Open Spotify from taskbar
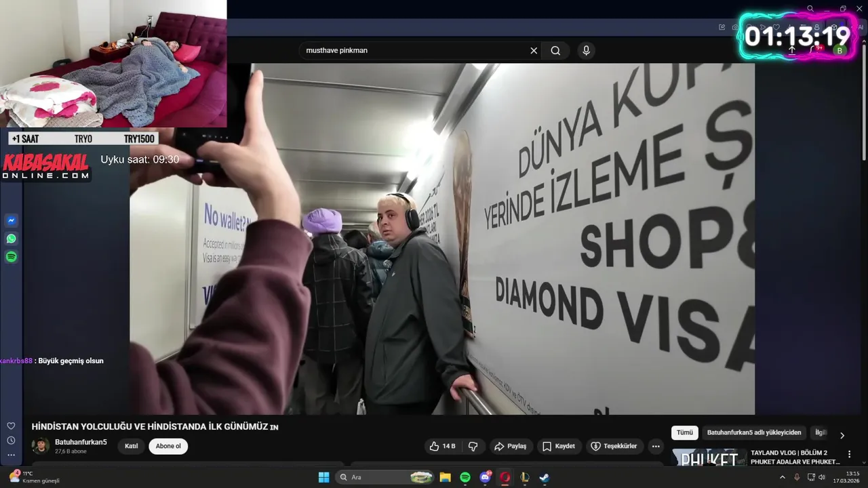 [x=465, y=477]
